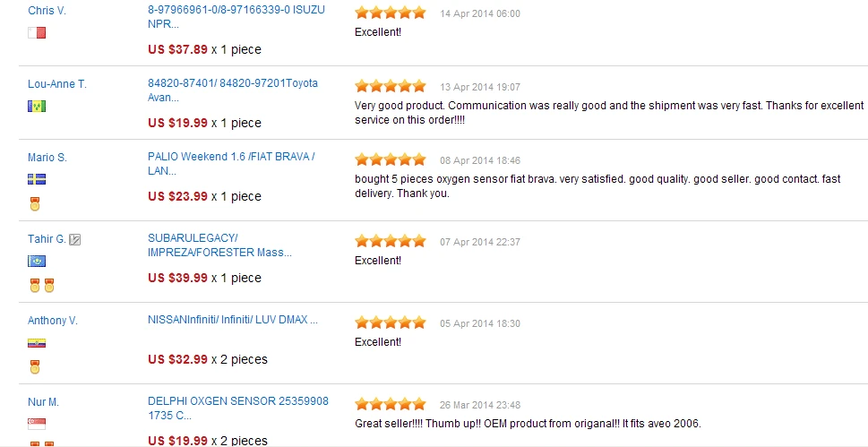This screenshot has height=447, width=868.
Task: Click Mario S.'s medal badge icon
Action: pos(35,204)
